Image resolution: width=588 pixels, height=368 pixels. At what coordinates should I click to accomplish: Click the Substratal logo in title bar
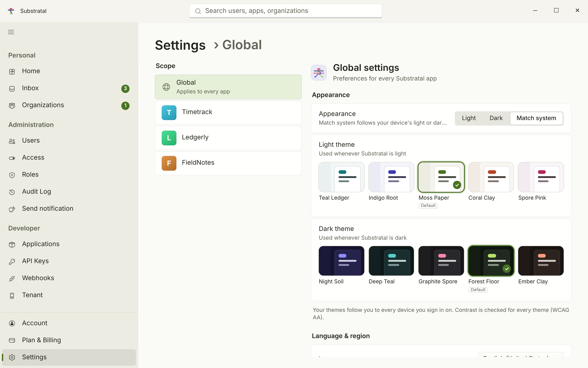(11, 11)
